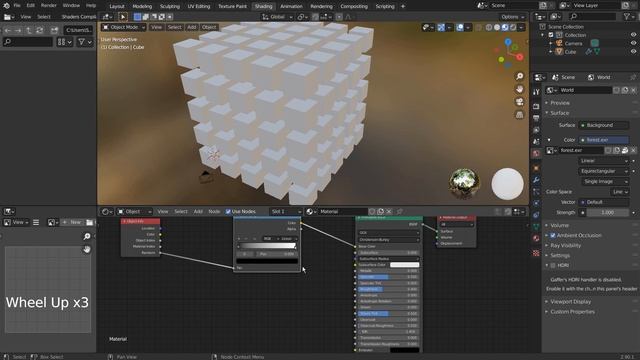
Task: Toggle the camera view icon in the viewport
Action: [x=519, y=102]
